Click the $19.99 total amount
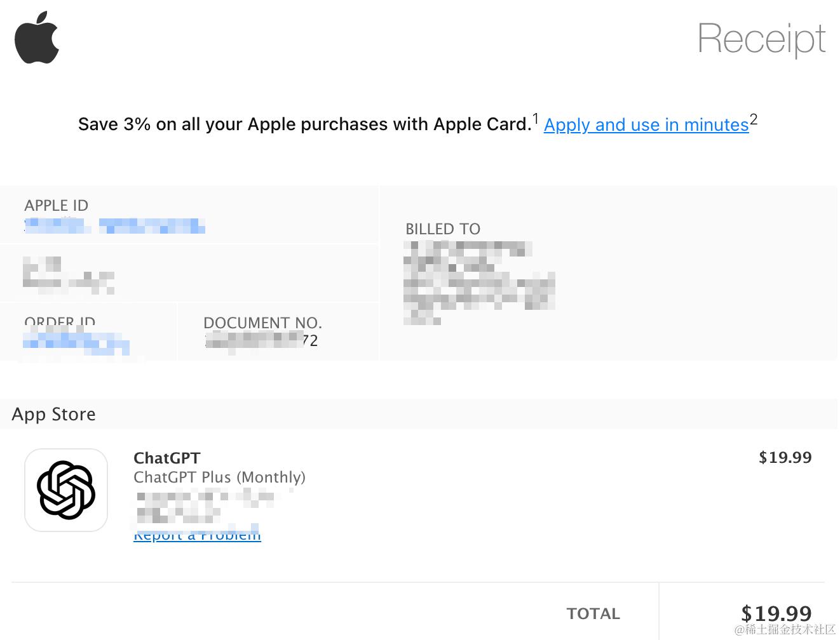The height and width of the screenshot is (640, 840). pos(776,613)
